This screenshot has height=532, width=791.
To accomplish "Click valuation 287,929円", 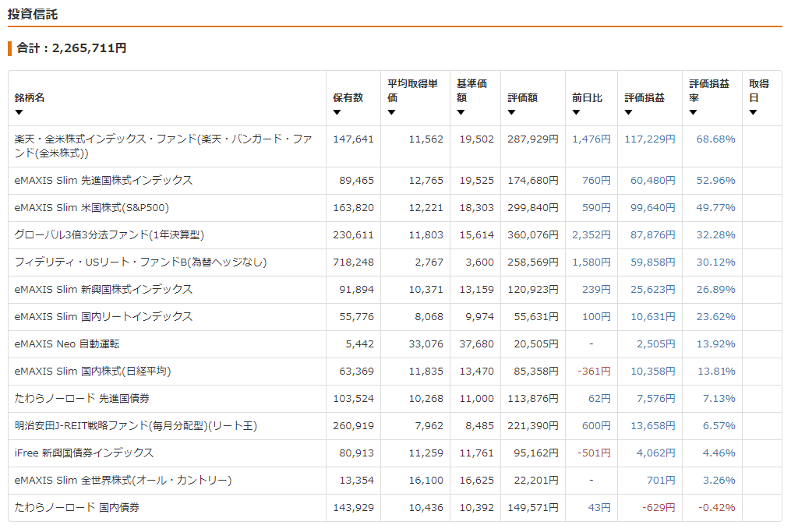I will click(x=533, y=139).
